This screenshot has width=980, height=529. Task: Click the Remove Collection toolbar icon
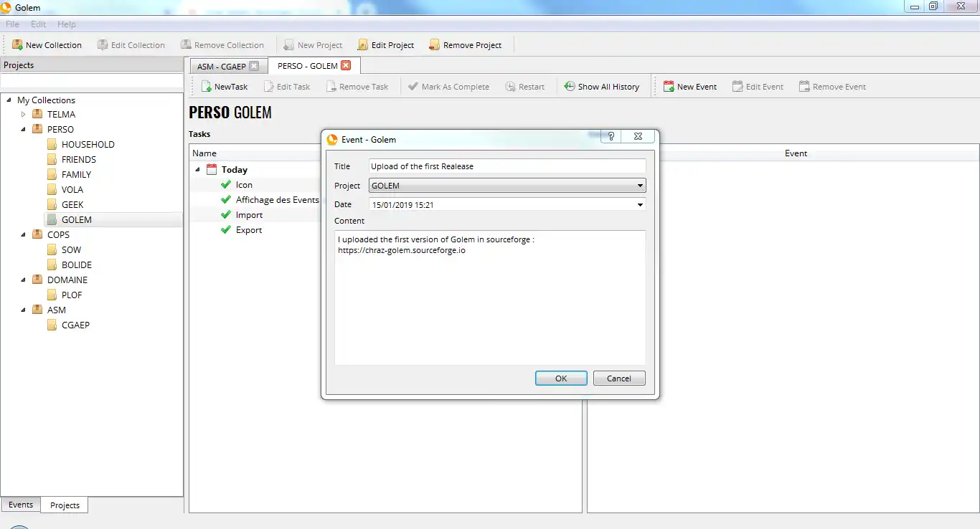186,45
